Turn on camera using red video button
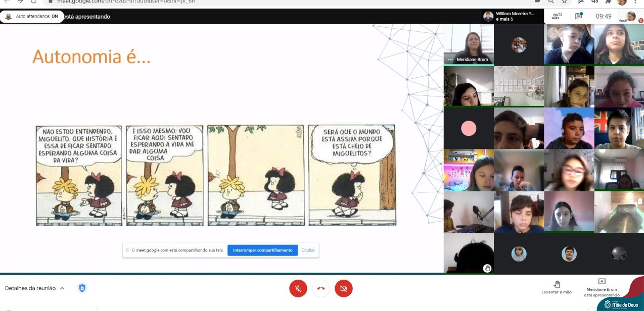Screen dimensions: 644x311 click(344, 288)
